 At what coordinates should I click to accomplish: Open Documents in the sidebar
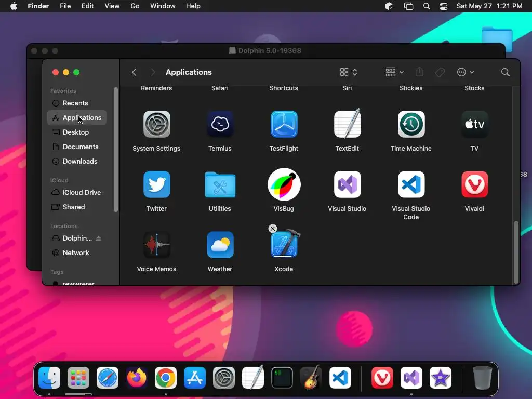(x=77, y=147)
